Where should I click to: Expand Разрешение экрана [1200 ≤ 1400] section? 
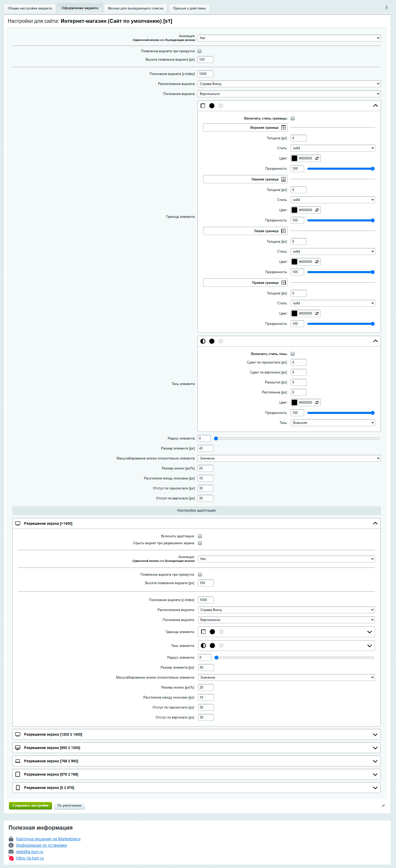196,734
